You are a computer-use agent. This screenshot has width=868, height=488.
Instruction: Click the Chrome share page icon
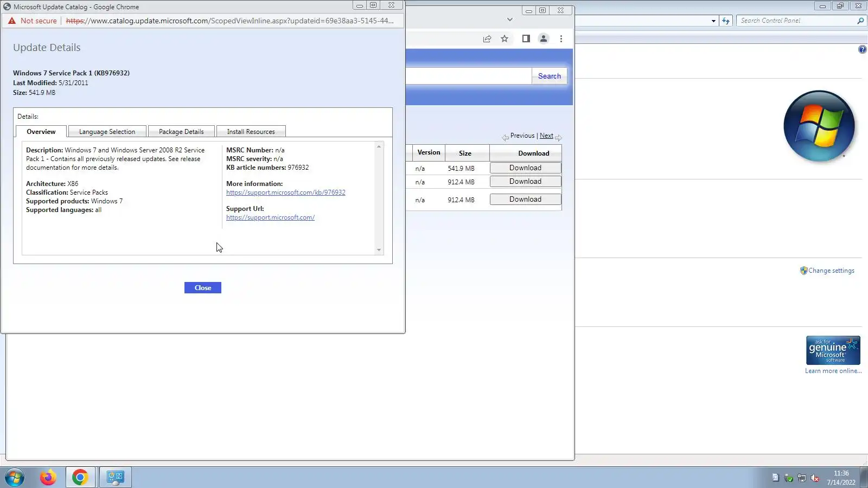[x=487, y=38]
